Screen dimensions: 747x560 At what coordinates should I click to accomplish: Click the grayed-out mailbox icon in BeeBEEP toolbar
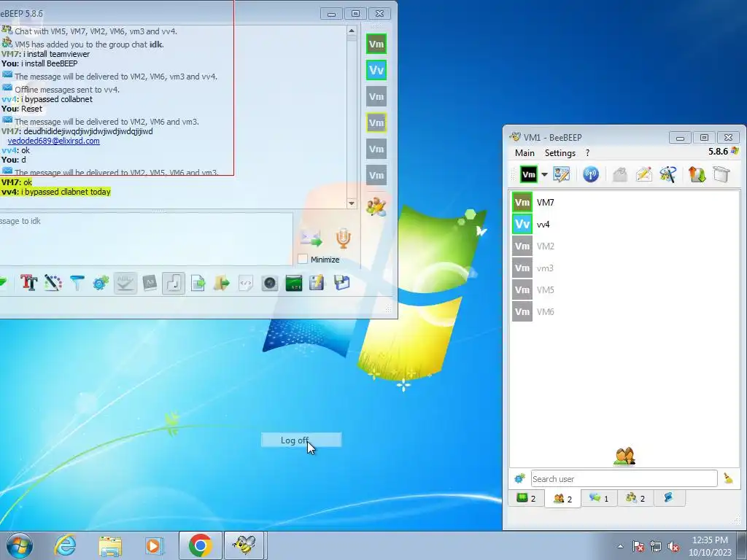click(x=620, y=175)
